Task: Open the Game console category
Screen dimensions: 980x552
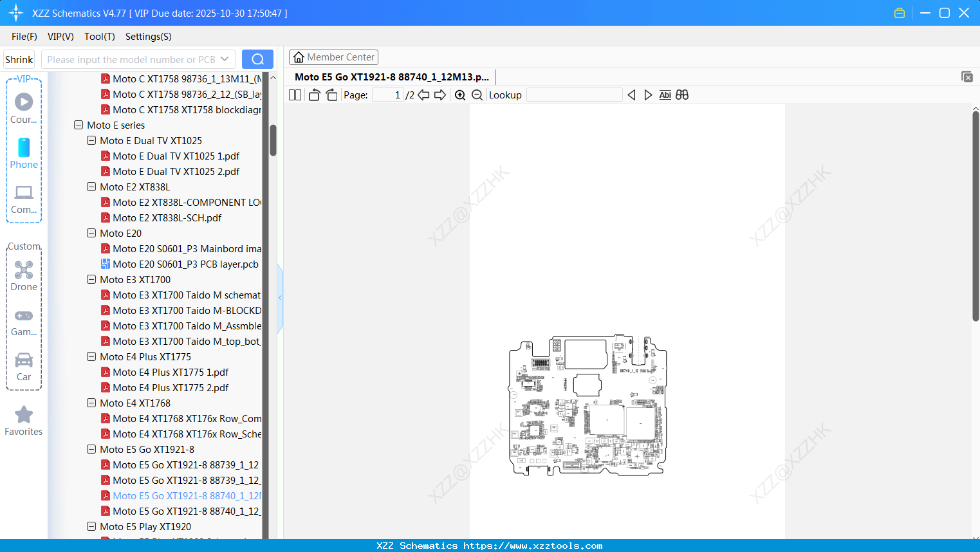Action: pyautogui.click(x=24, y=322)
